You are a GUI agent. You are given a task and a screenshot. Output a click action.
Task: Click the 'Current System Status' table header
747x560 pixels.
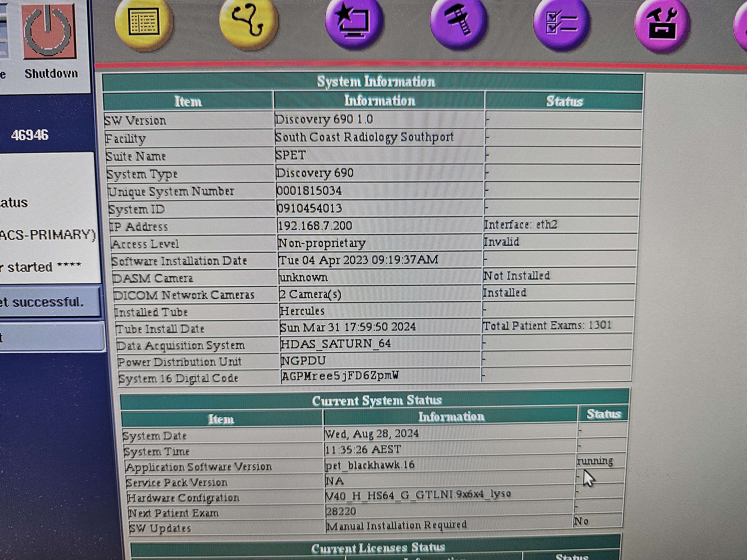(377, 400)
